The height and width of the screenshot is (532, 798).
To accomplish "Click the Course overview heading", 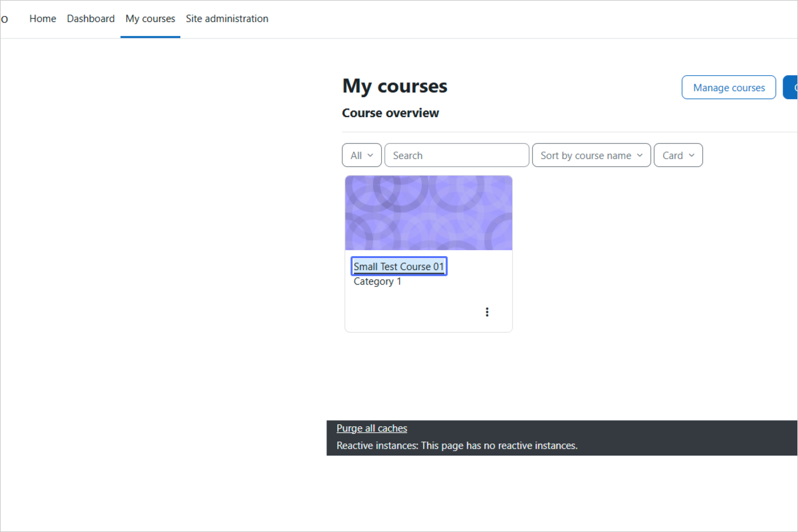I will click(390, 113).
